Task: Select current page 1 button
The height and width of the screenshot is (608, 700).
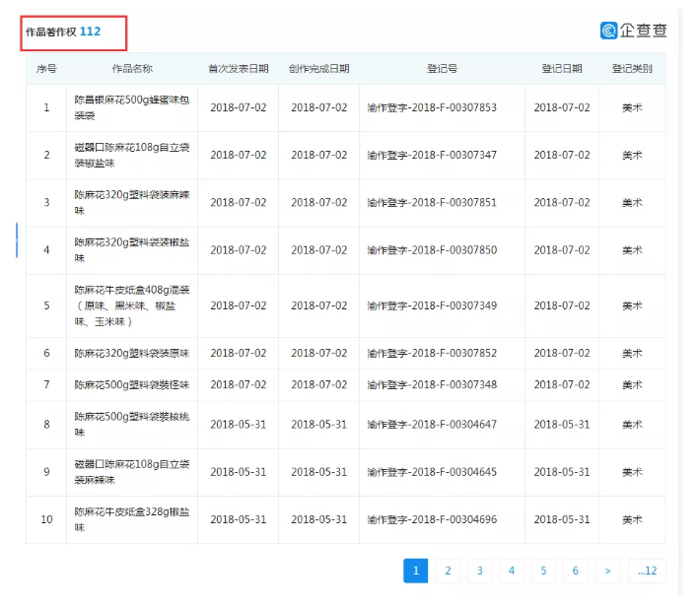Action: [415, 571]
